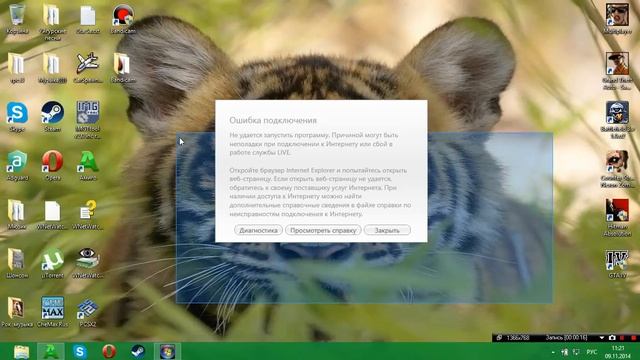Select the Multiplayer shortcut at top right
Viewport: 640px width, 360px height.
point(617,19)
